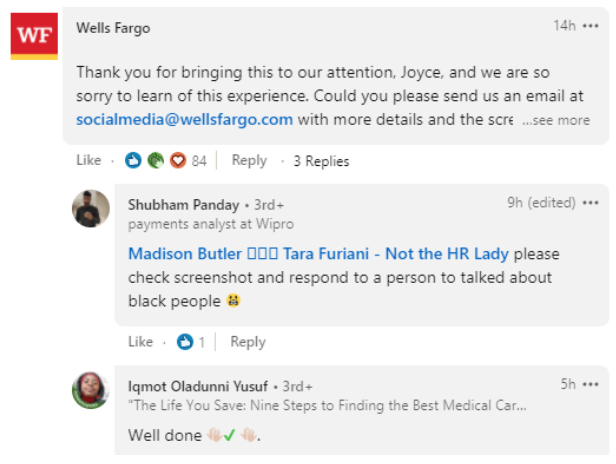Like Shubham Panday's reply
The image size is (616, 464).
pos(140,342)
